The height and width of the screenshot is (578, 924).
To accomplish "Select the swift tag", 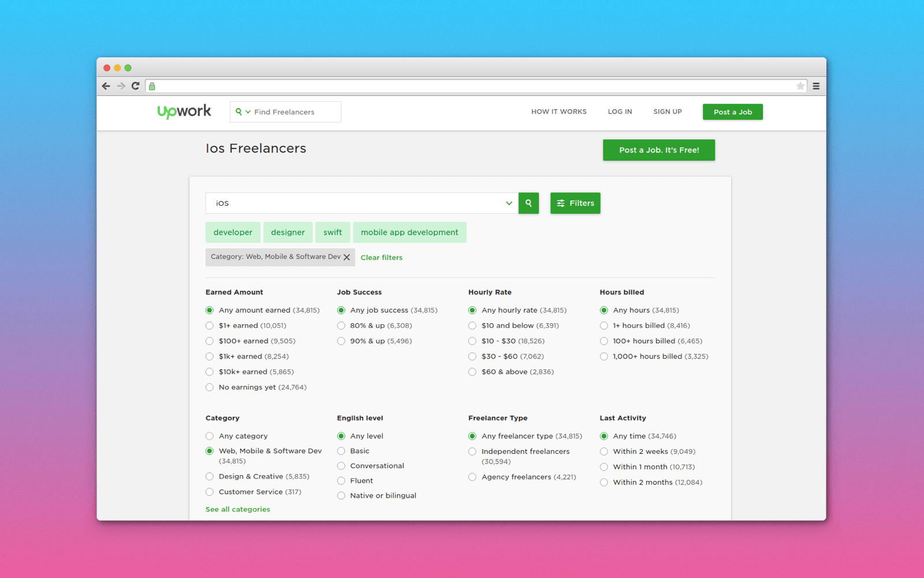I will click(333, 232).
